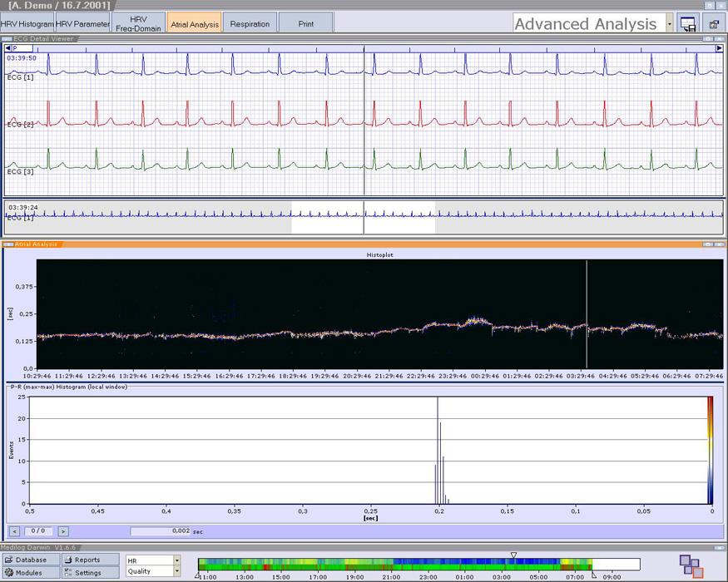Image resolution: width=728 pixels, height=582 pixels.
Task: Open the Database module
Action: tap(31, 560)
